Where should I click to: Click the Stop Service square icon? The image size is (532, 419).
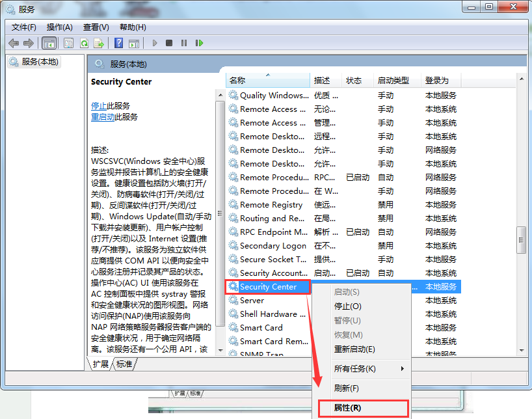[x=169, y=43]
